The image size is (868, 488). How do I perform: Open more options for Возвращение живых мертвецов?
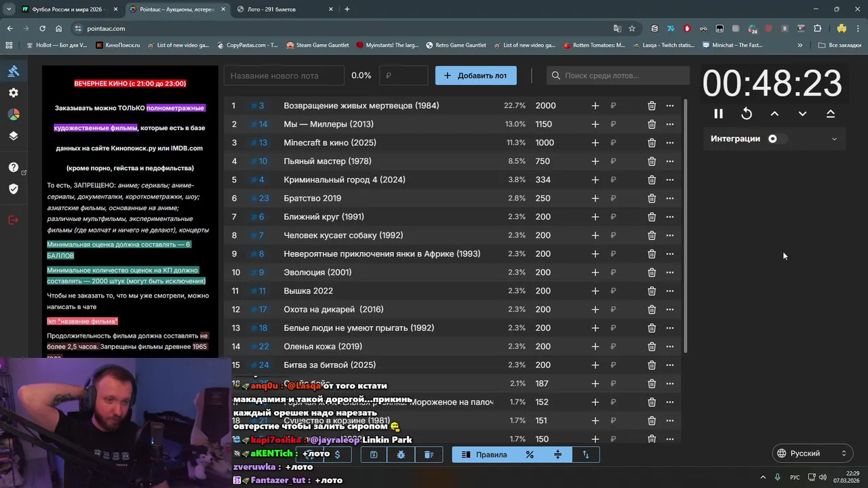tap(670, 106)
